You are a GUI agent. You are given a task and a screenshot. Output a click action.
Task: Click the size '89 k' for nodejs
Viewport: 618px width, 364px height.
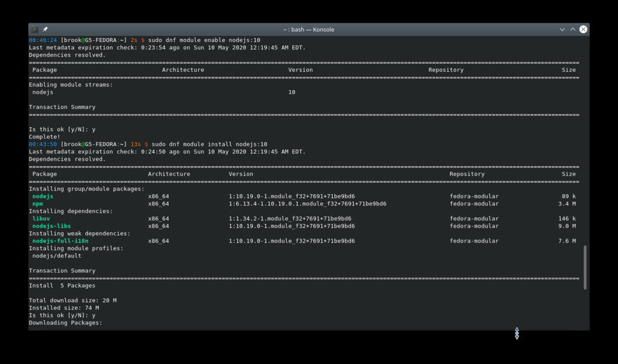point(569,197)
